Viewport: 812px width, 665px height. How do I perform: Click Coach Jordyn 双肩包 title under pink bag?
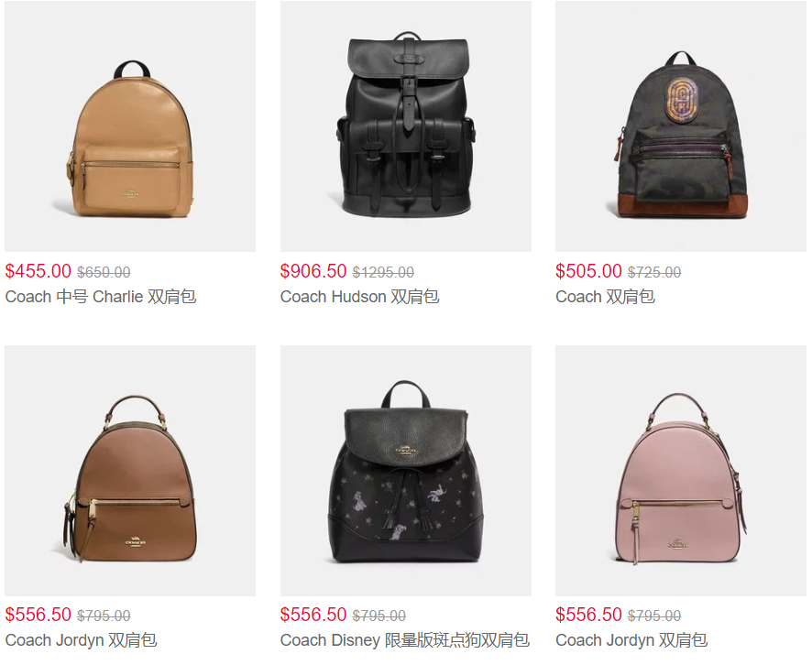[x=631, y=640]
